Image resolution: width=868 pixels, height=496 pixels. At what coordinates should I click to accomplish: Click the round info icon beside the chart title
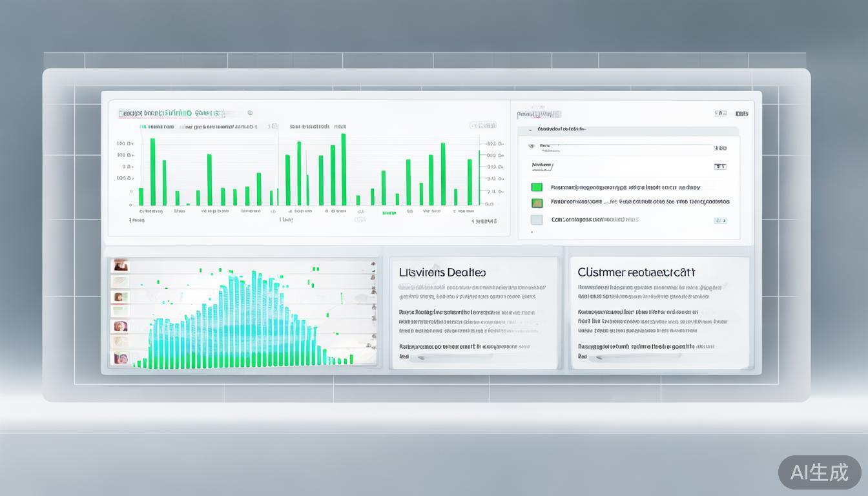point(250,113)
